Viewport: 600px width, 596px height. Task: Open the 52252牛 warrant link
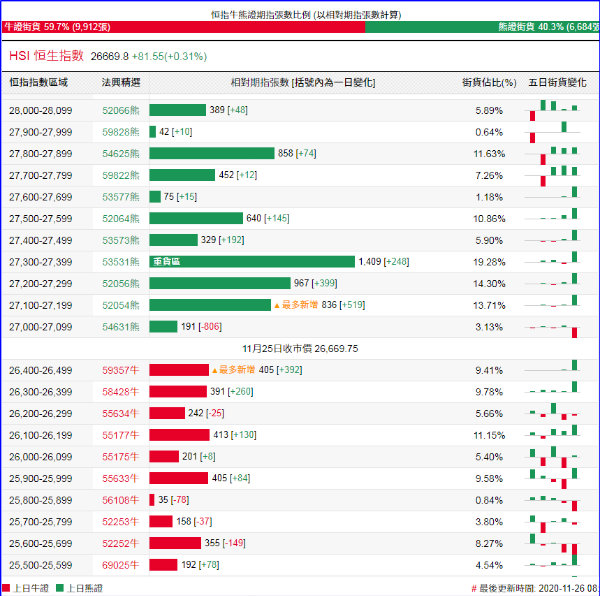(121, 544)
